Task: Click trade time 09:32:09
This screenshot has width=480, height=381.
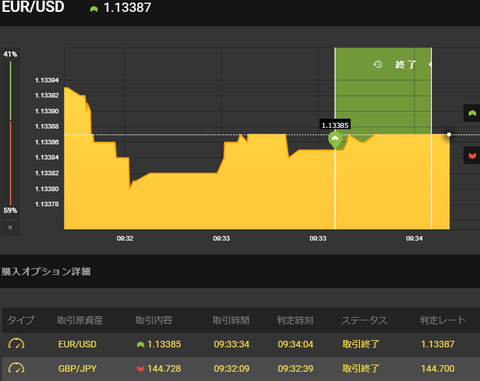Action: pos(231,368)
